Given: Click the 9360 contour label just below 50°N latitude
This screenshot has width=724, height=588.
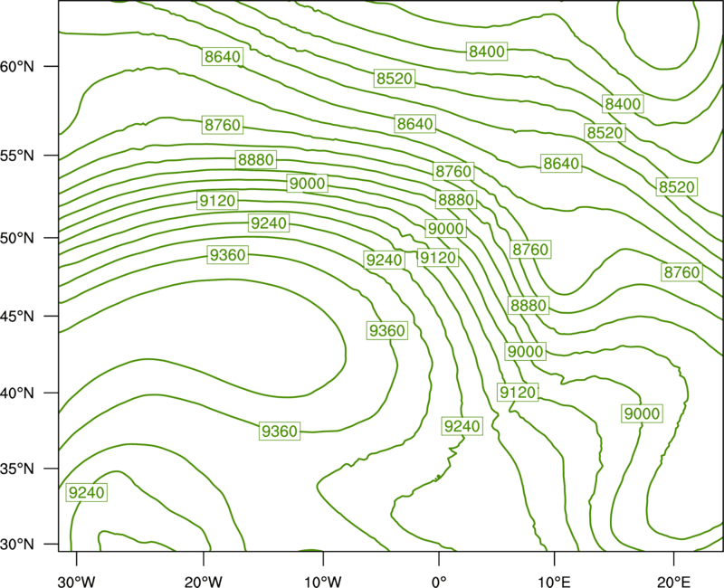Looking at the screenshot, I should pos(228,254).
